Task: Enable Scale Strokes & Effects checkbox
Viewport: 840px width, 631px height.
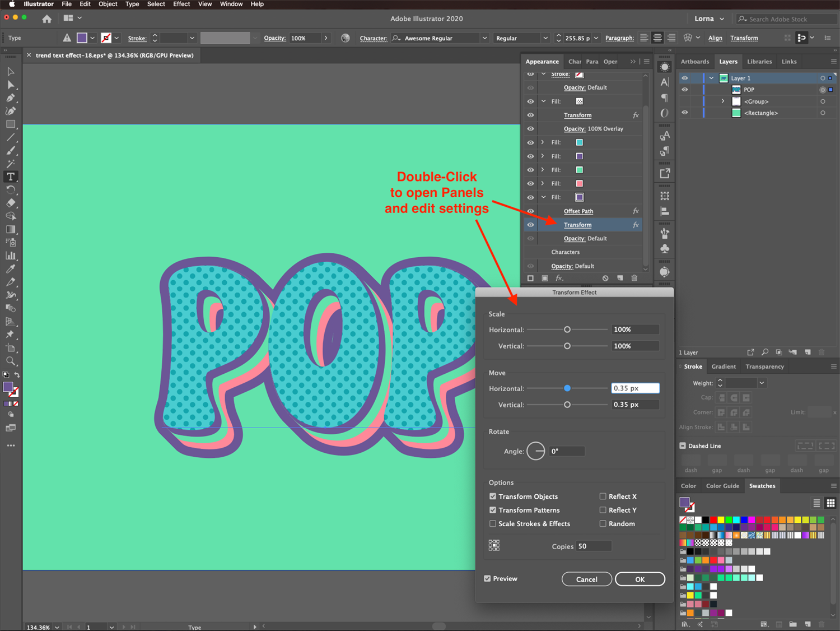Action: click(x=493, y=524)
